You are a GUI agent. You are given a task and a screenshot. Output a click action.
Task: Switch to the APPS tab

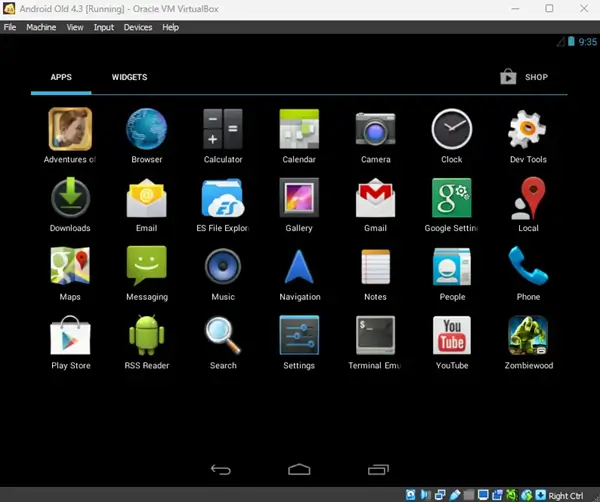tap(61, 77)
